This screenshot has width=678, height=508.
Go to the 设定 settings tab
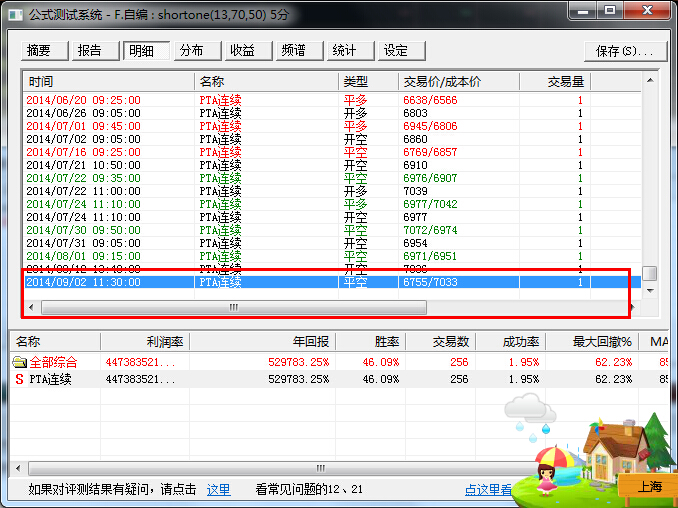[x=396, y=51]
